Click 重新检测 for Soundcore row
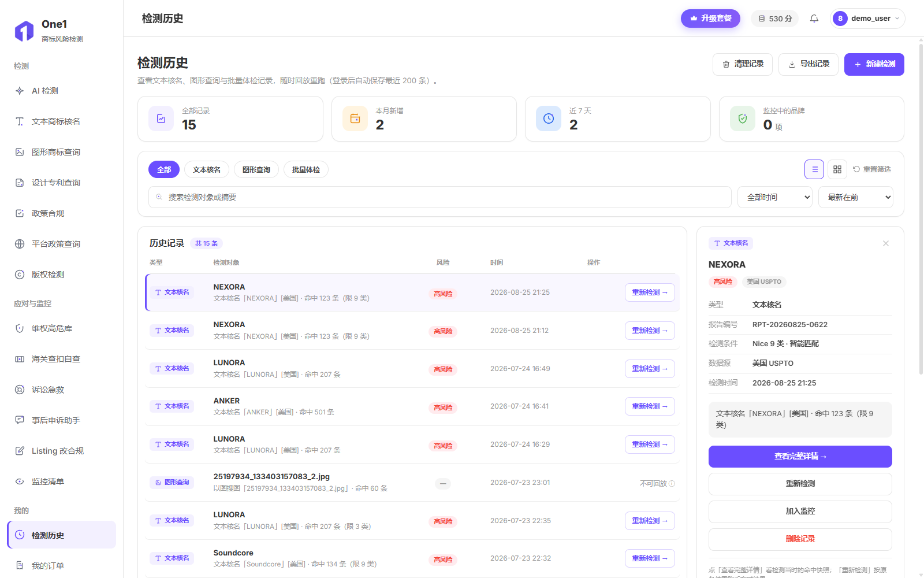Screen dimensions: 924x578 (x=650, y=558)
